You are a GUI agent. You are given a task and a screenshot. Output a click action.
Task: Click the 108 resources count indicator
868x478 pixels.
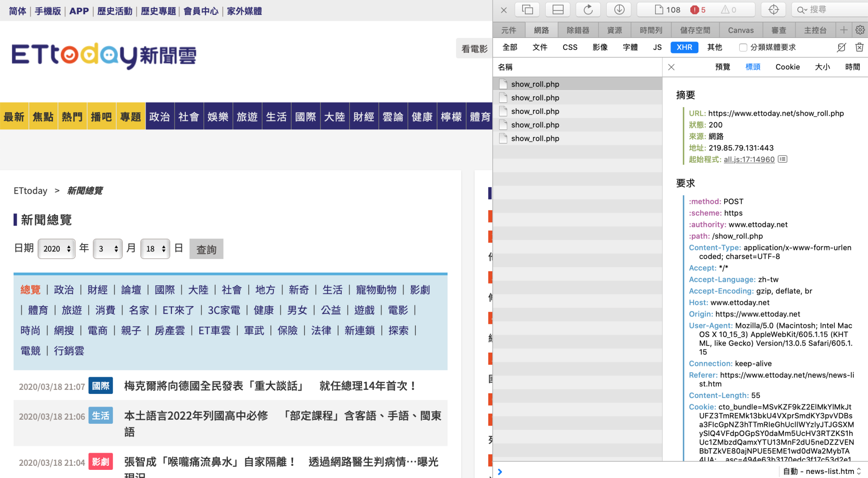[x=667, y=10]
